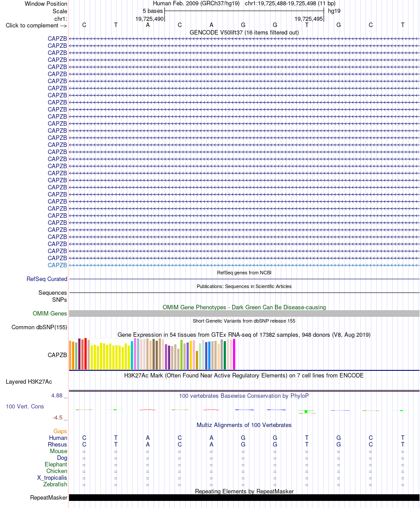
Task: Click the '100 Vert. Cons' track label
Action: (x=25, y=407)
